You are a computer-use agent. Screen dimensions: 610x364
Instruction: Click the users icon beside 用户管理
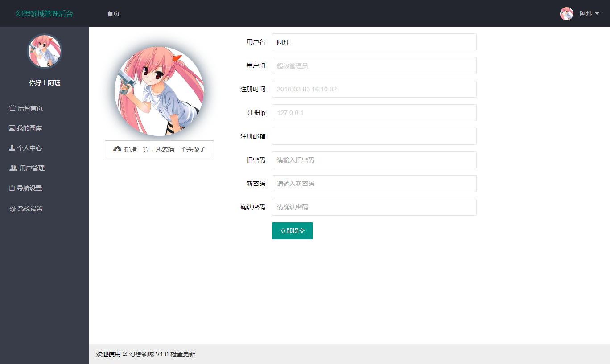(13, 168)
